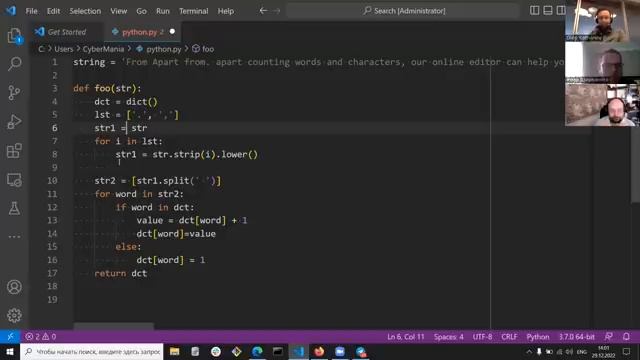Show additional views via the ellipsis icon
The width and height of the screenshot is (640, 360).
click(14, 237)
